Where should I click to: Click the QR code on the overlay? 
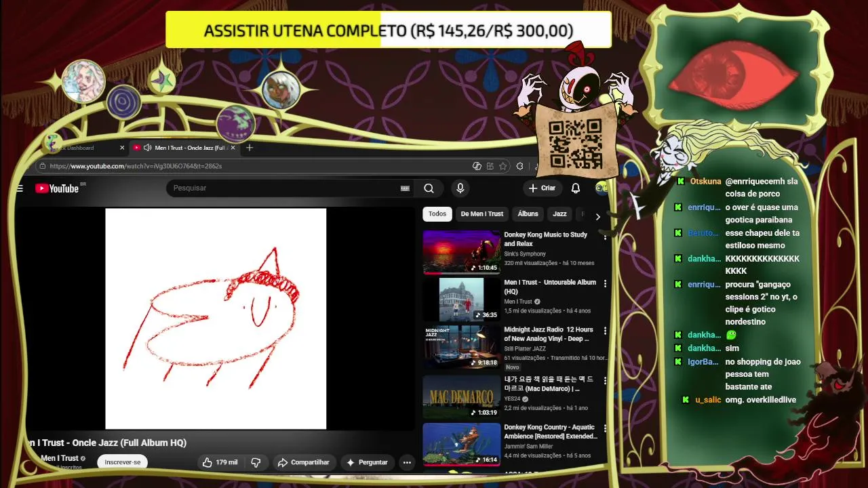(575, 143)
